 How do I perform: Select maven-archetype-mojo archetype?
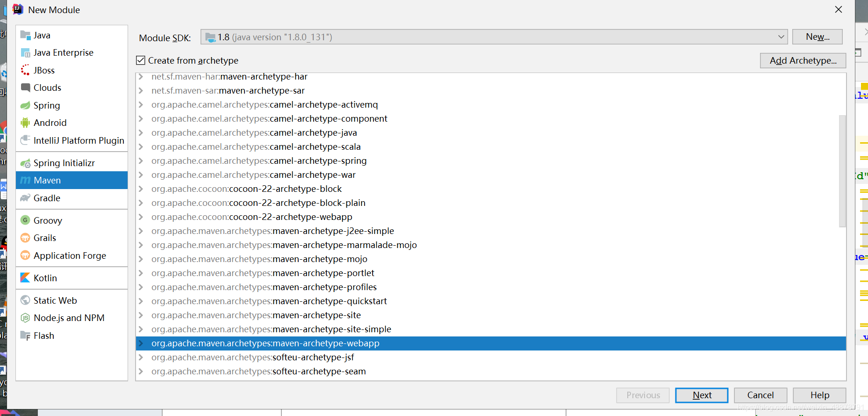pyautogui.click(x=491, y=259)
